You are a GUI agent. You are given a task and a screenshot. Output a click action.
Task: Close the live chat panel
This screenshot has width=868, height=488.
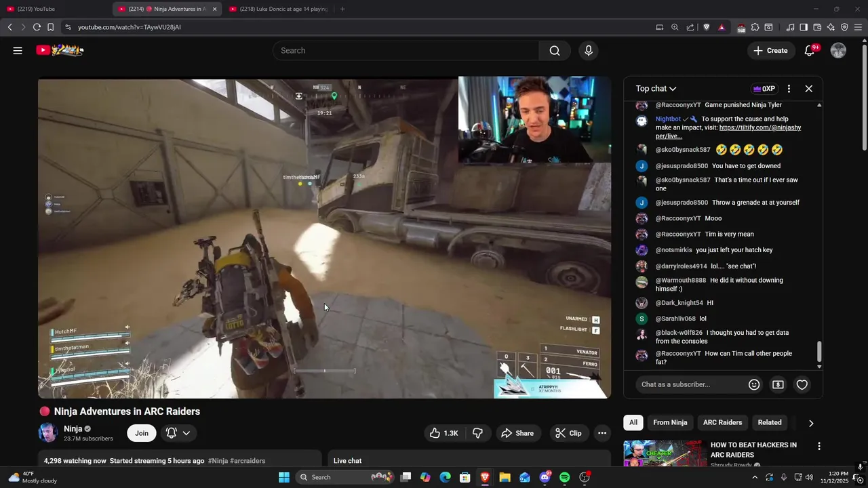point(808,89)
